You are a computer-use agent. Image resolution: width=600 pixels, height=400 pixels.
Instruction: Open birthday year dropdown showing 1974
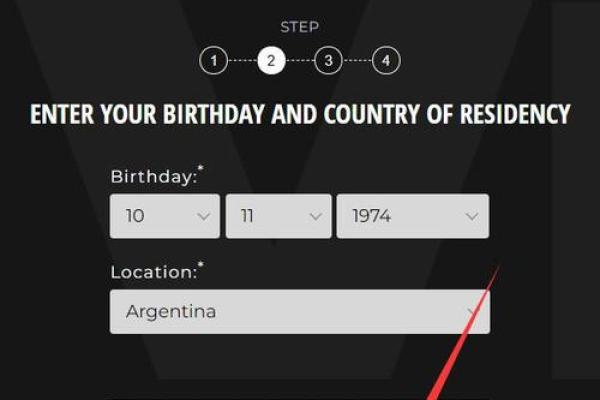[413, 216]
